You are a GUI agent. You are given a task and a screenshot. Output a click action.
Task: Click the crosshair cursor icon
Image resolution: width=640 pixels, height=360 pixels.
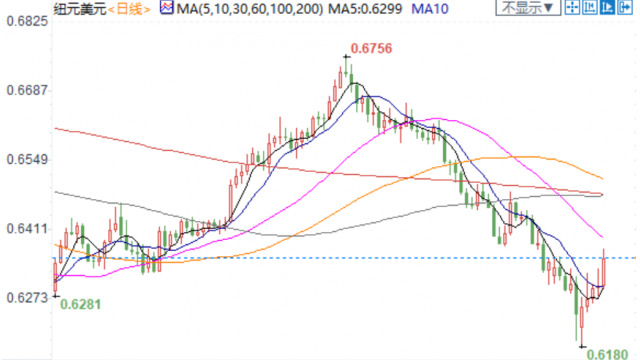point(572,7)
